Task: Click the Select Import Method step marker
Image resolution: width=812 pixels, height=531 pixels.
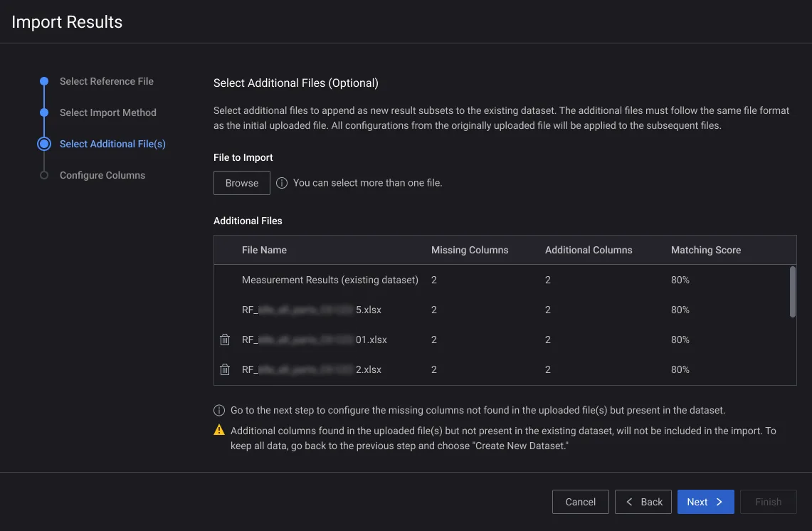Action: click(44, 112)
